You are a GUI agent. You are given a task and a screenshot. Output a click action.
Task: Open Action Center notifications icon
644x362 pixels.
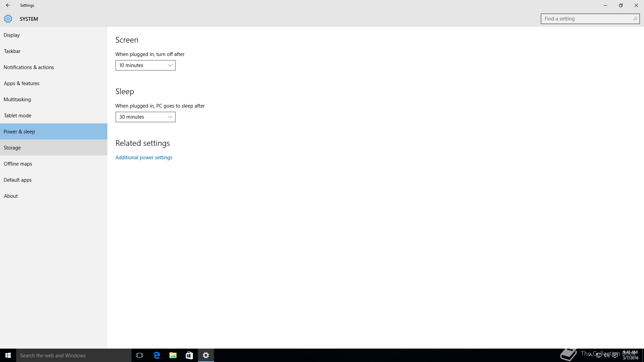(x=615, y=355)
